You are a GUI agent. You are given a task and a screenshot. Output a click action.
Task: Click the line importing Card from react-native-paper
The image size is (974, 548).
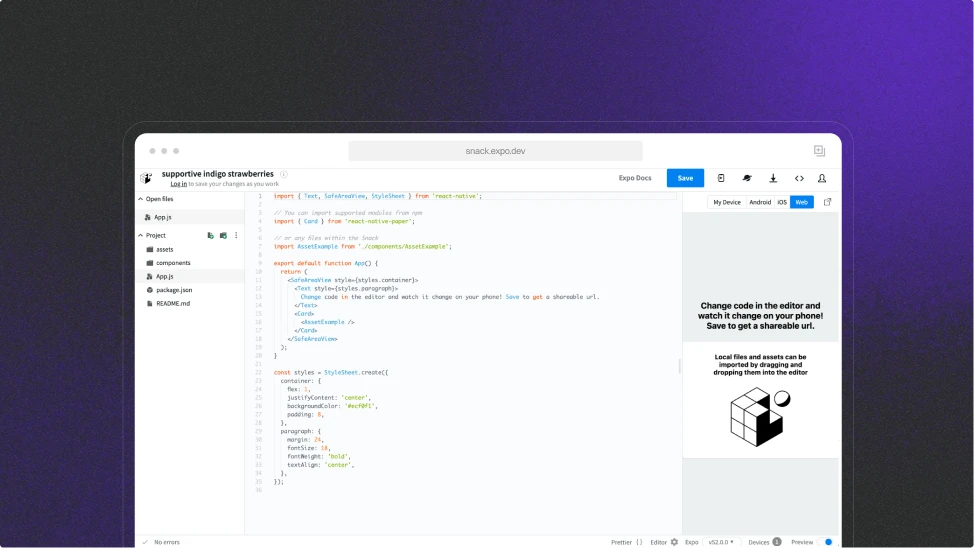tap(344, 221)
